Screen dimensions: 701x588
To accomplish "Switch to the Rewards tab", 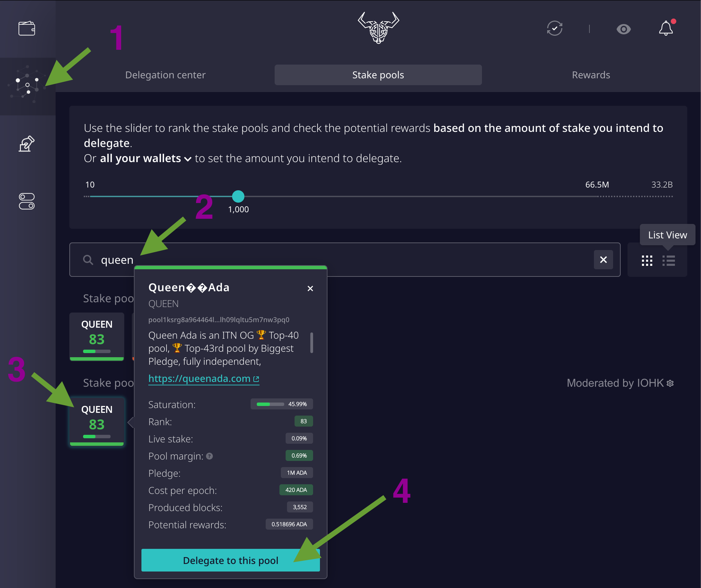I will tap(591, 75).
